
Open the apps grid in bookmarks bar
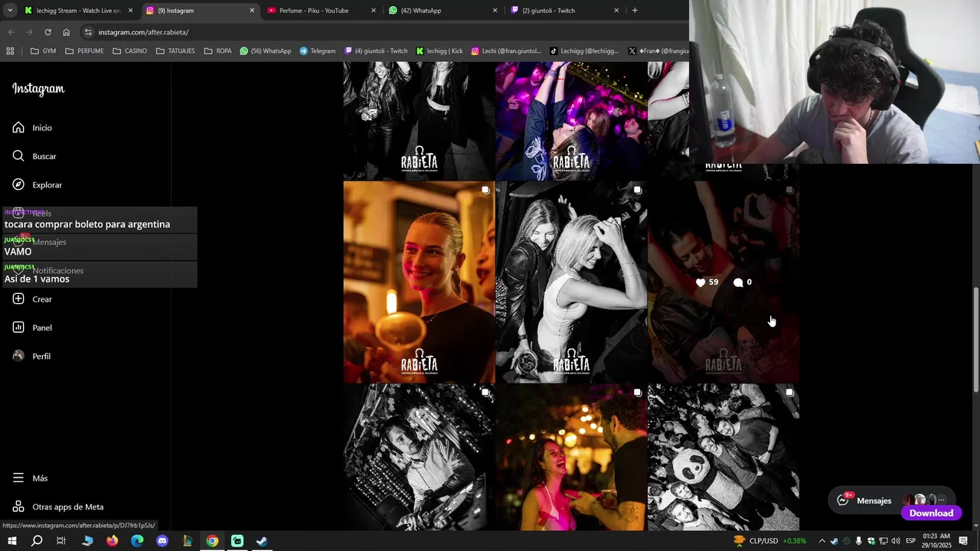click(x=10, y=51)
